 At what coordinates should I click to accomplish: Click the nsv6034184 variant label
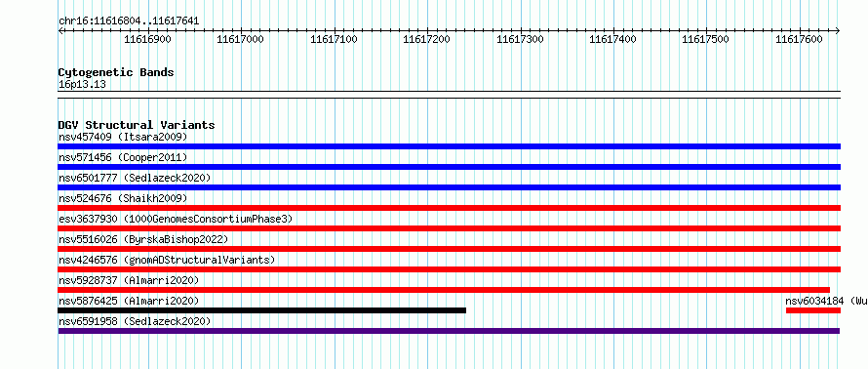(x=826, y=301)
